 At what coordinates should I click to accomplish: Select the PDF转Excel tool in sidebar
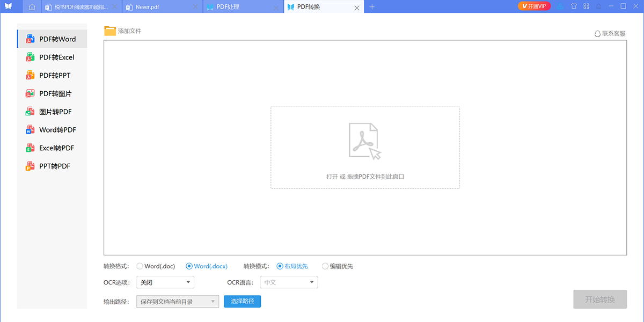[x=52, y=57]
